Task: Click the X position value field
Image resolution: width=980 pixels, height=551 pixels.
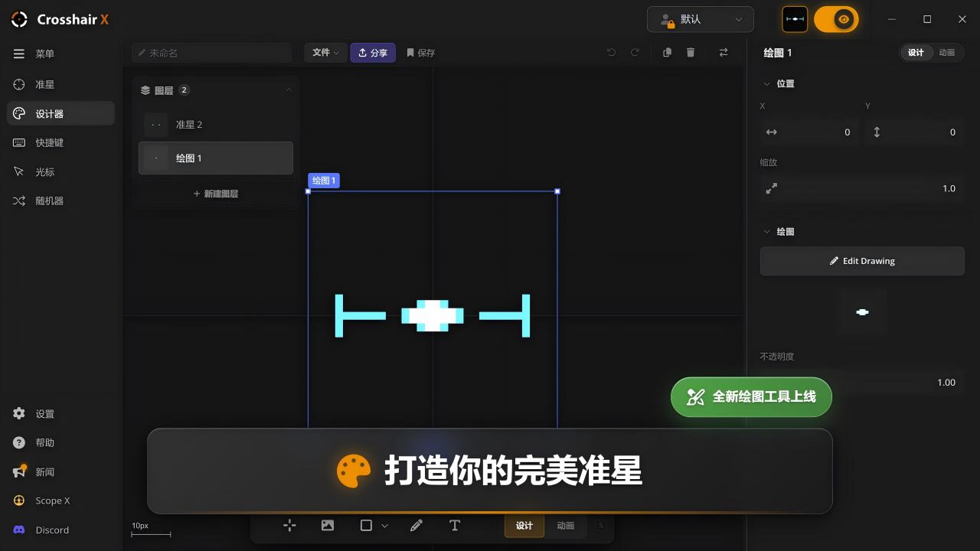Action: pos(810,132)
